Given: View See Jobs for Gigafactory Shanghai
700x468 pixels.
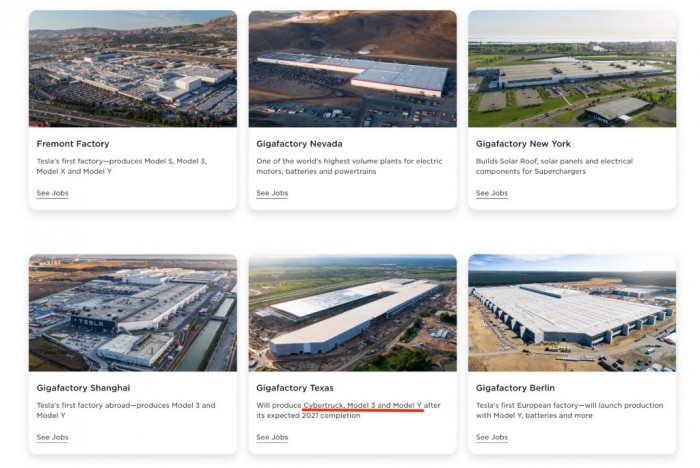Looking at the screenshot, I should point(52,437).
